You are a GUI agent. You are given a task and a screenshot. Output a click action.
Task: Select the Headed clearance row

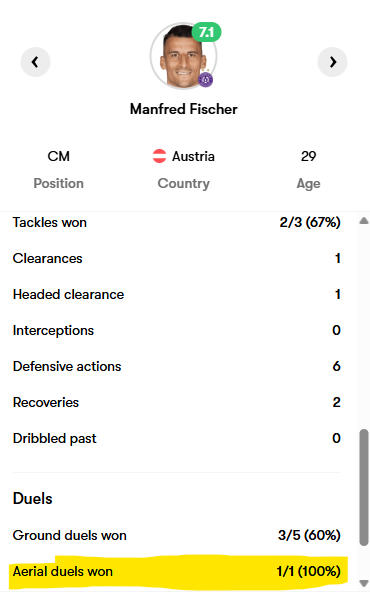pyautogui.click(x=177, y=295)
